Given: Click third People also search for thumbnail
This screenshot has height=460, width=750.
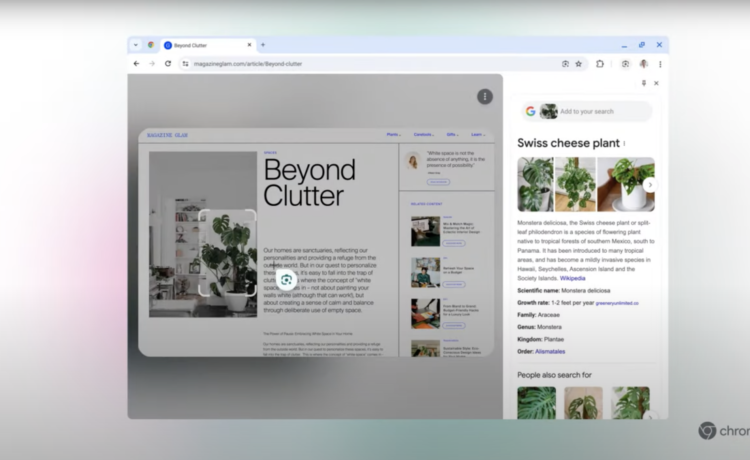Looking at the screenshot, I should (x=630, y=403).
